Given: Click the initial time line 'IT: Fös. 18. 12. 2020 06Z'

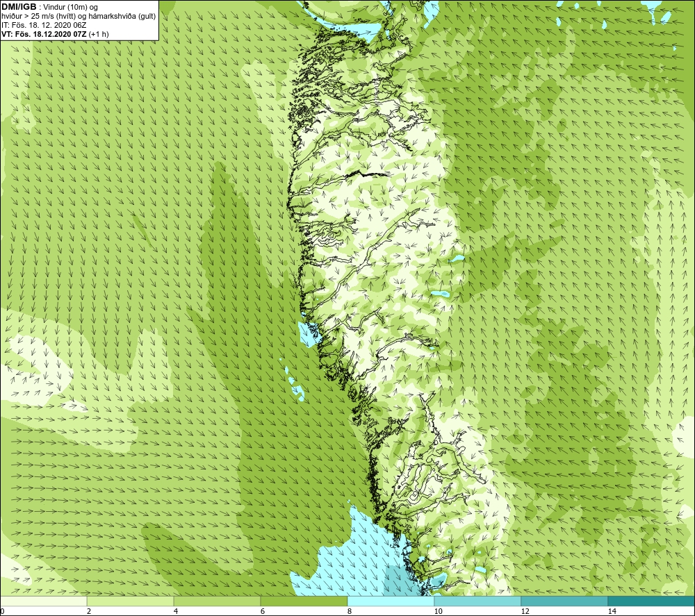Looking at the screenshot, I should (x=44, y=25).
